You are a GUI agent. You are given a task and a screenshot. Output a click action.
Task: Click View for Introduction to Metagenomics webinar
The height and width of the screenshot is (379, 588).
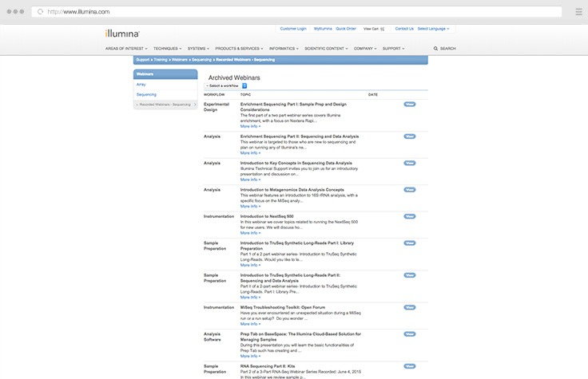click(409, 190)
